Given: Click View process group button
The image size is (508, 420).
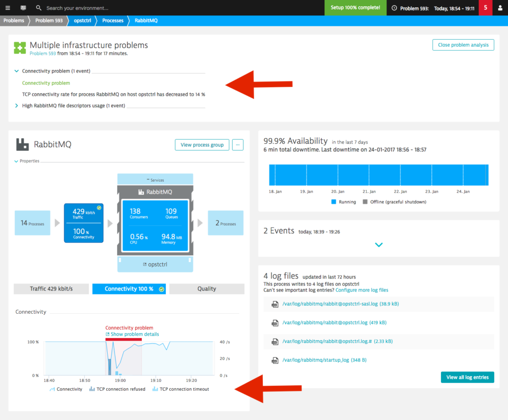Looking at the screenshot, I should [202, 144].
